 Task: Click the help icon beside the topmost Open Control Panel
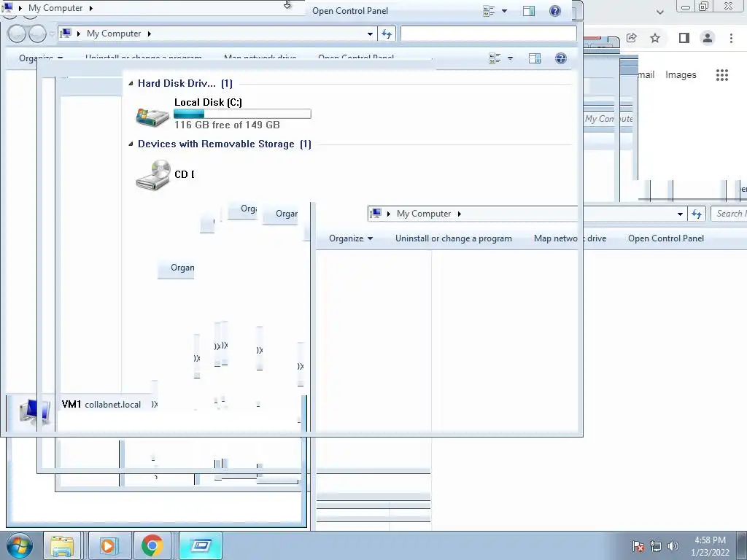pyautogui.click(x=555, y=11)
